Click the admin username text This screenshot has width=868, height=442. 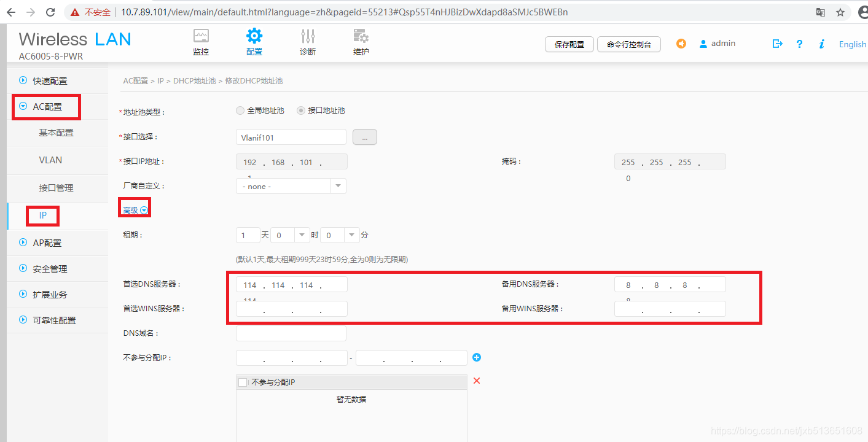click(x=724, y=44)
